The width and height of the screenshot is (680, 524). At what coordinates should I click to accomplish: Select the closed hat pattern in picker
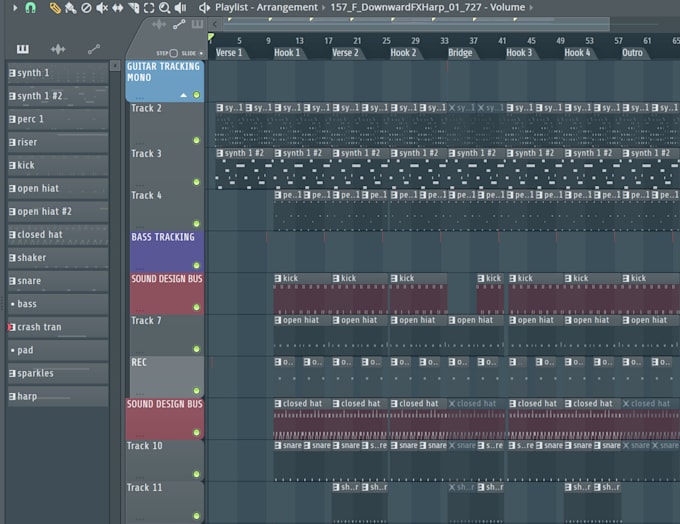58,235
